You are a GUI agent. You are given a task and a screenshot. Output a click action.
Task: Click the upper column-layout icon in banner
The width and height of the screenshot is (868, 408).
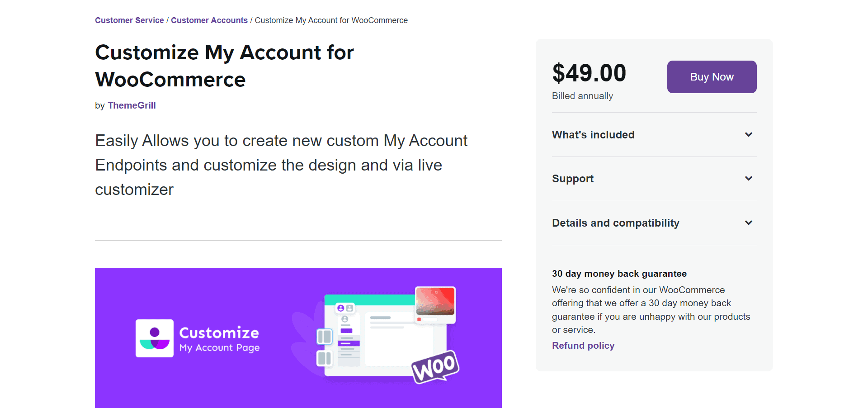324,337
